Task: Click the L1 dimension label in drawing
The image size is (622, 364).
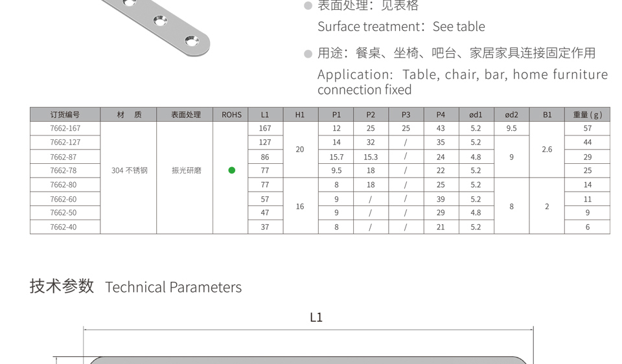Action: 316,317
